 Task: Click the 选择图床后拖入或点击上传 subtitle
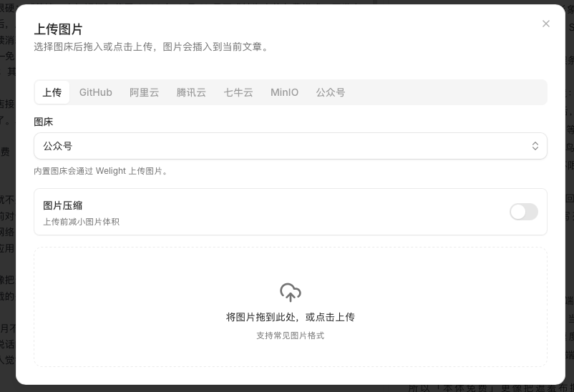152,46
